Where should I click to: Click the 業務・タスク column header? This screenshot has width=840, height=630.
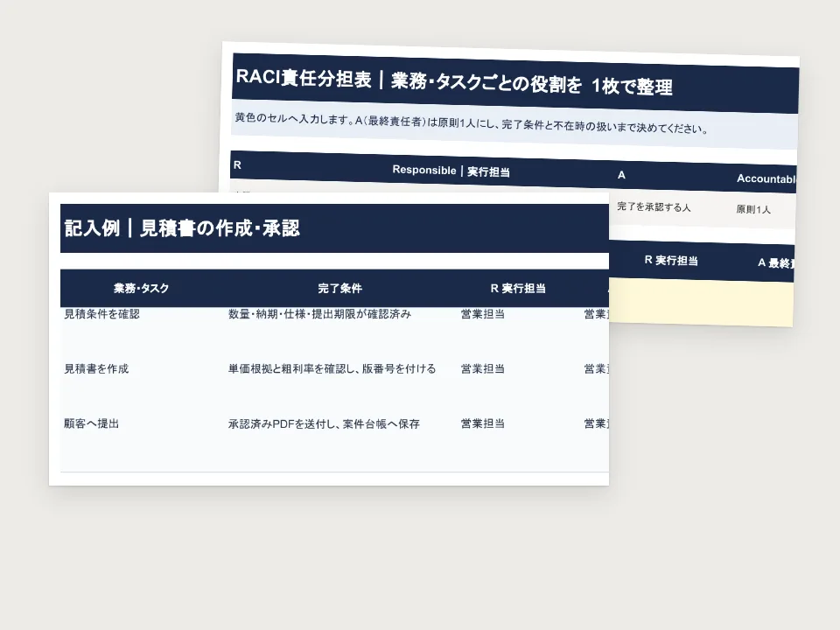141,288
